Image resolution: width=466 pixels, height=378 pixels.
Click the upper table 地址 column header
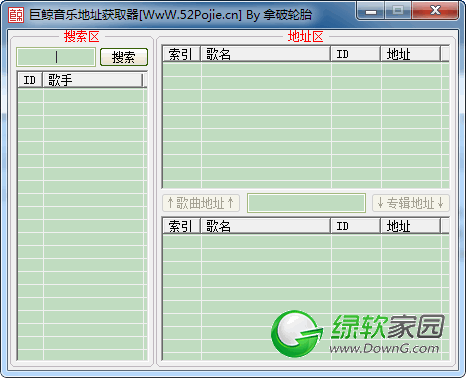(x=411, y=54)
